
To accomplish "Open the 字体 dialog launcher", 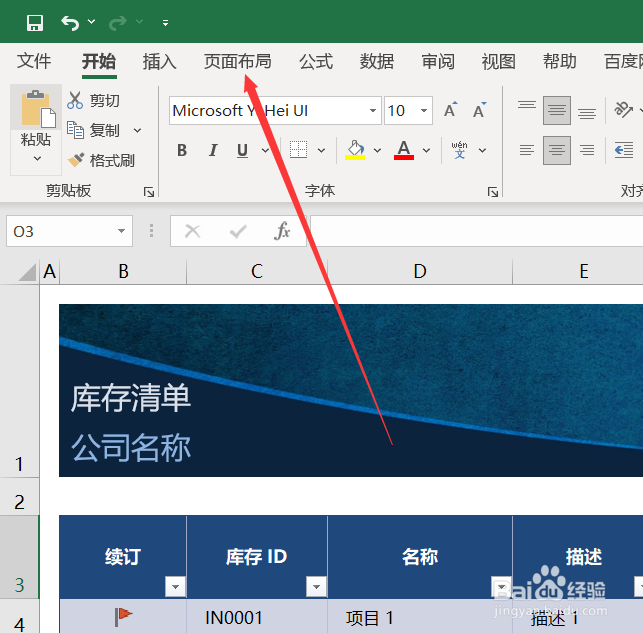I will (x=493, y=192).
